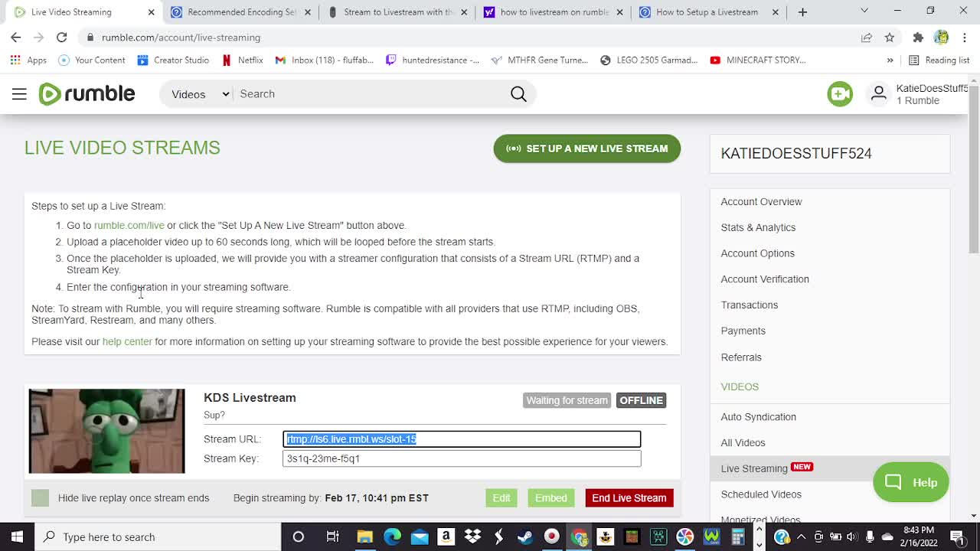Open Account Options sidebar item
This screenshot has height=551, width=980.
click(x=757, y=253)
